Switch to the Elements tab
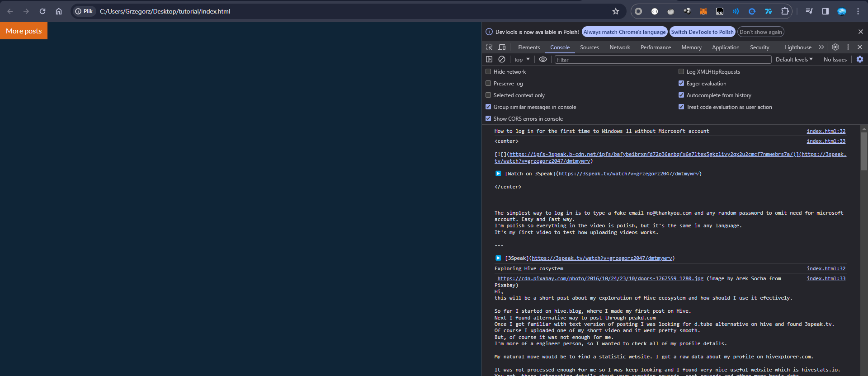 click(529, 47)
